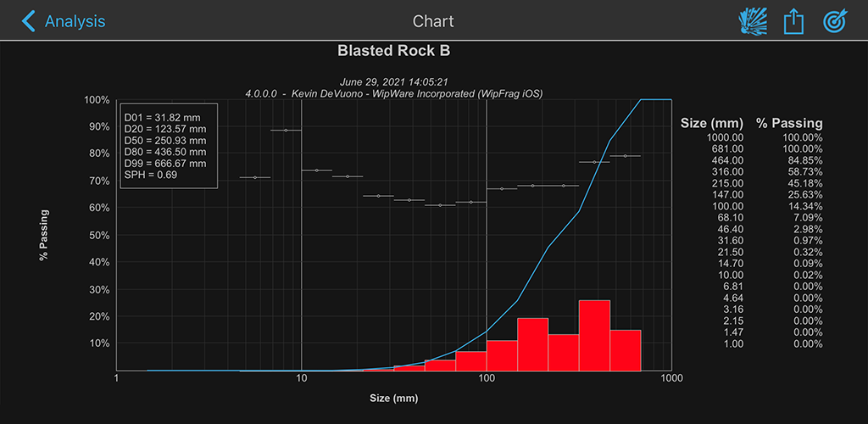Click the % Passing column header

coord(789,123)
